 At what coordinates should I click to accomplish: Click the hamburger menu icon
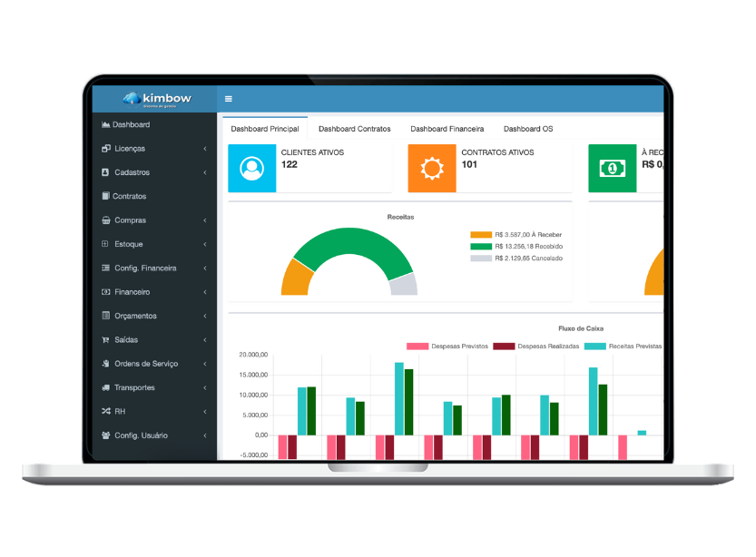[228, 99]
